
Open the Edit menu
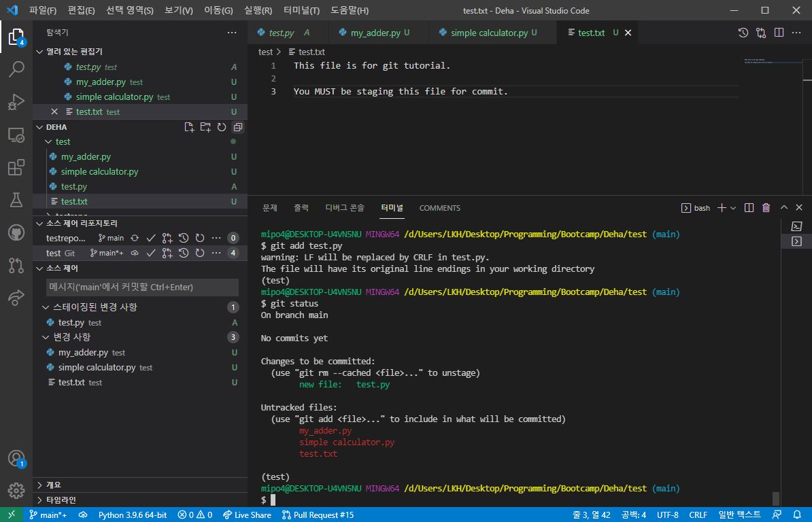pos(82,10)
